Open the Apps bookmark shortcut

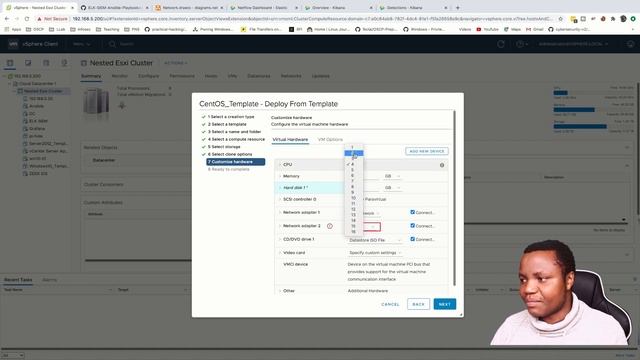(x=13, y=29)
